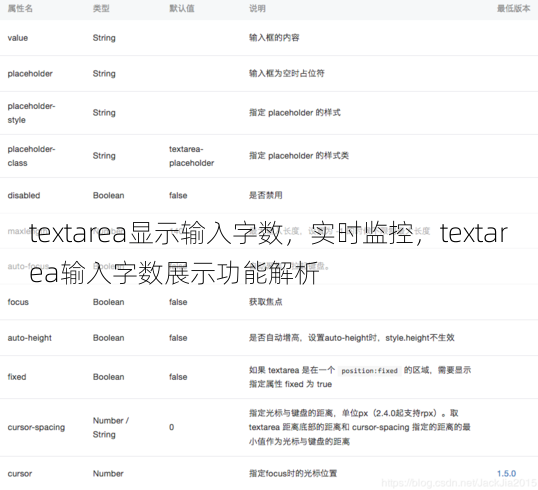The image size is (538, 490).
Task: Click the 类型 column header
Action: (101, 9)
